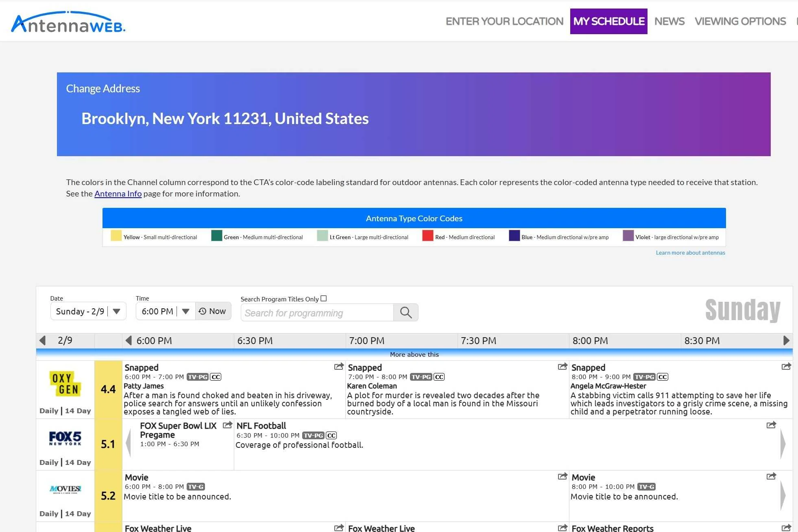Click the clock icon on the Now button
The height and width of the screenshot is (532, 798).
point(202,311)
